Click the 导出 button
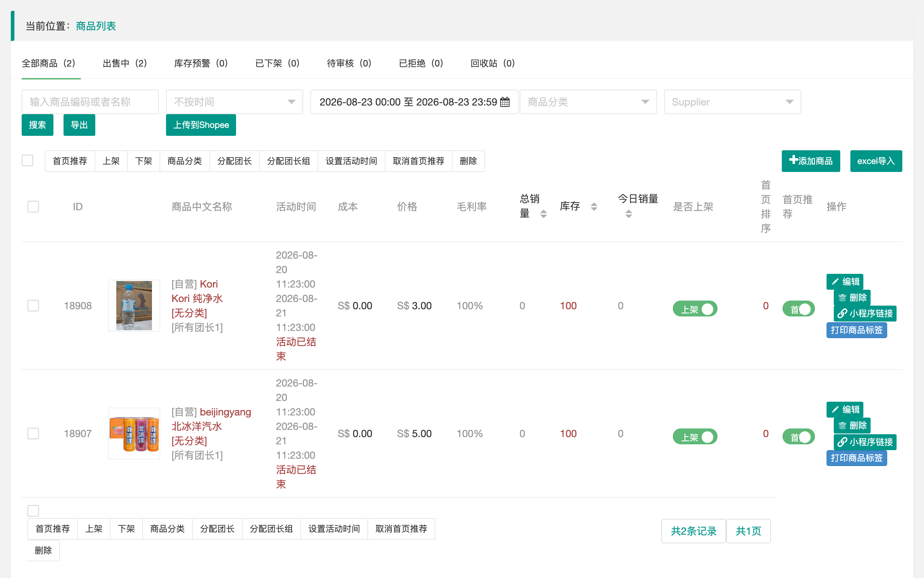This screenshot has width=924, height=578. (x=79, y=125)
